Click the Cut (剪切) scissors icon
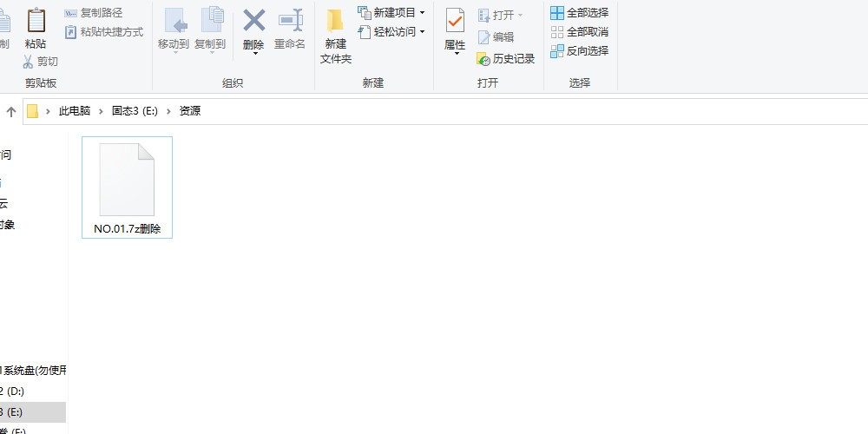Image resolution: width=868 pixels, height=434 pixels. pos(28,62)
